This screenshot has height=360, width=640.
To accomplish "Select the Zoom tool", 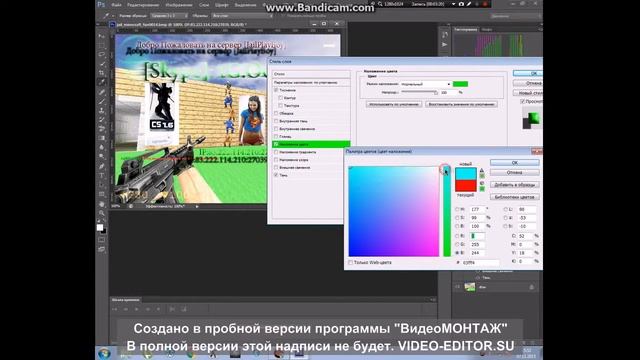I will click(101, 213).
